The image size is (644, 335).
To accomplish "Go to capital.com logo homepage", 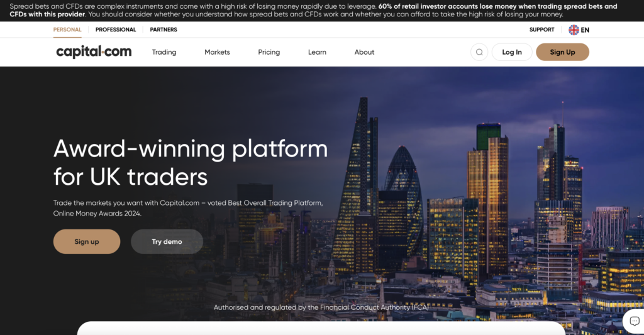I will coord(94,52).
